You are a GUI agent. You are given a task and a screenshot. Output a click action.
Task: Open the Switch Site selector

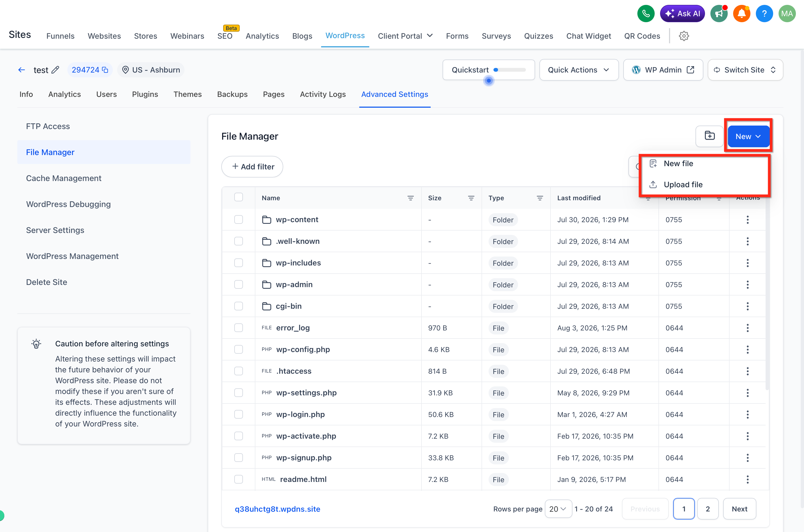745,70
